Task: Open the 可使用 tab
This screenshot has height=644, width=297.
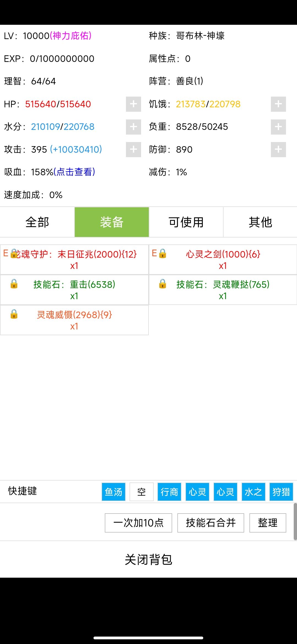Action: 186,222
